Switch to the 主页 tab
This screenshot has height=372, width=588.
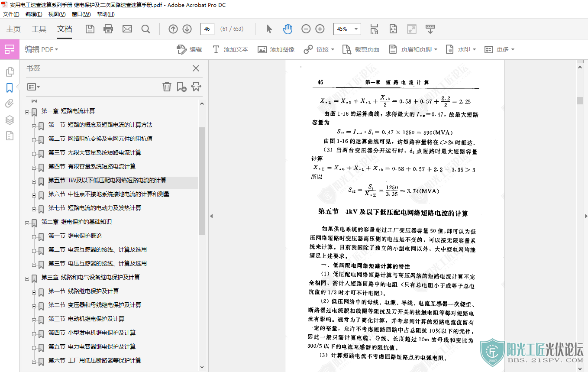click(x=13, y=29)
